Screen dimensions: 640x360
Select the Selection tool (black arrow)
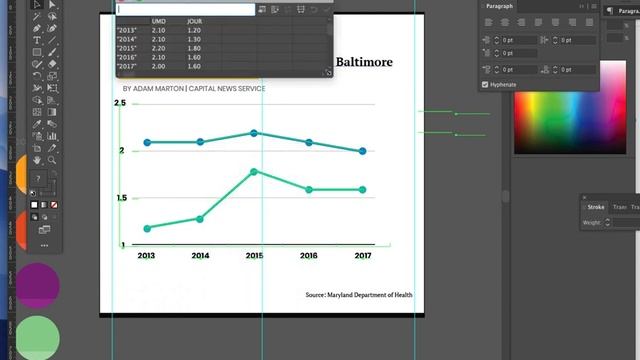coord(37,4)
